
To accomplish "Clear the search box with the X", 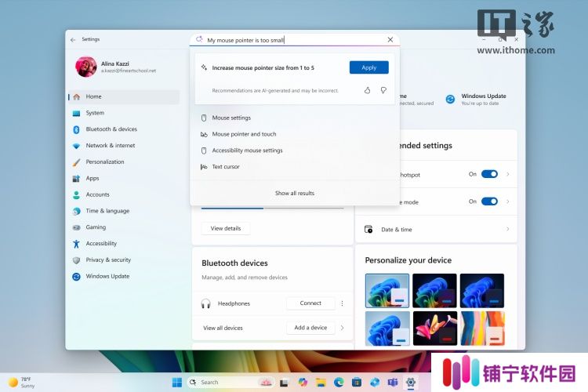I will click(x=390, y=39).
